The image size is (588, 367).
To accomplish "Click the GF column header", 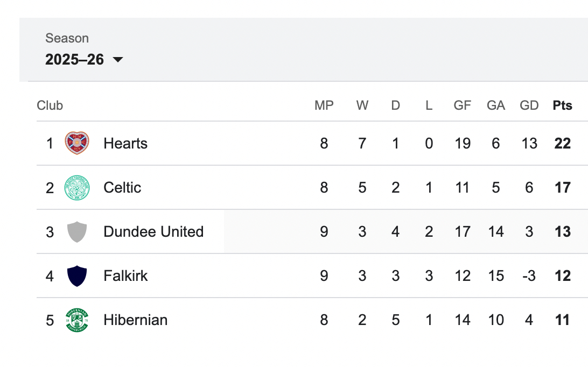I will tap(462, 105).
